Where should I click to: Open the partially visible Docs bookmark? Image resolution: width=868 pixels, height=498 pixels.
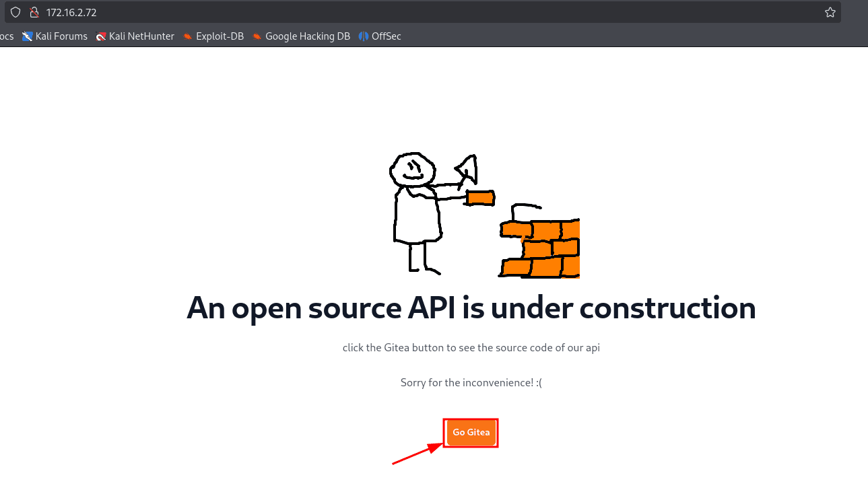(6, 36)
